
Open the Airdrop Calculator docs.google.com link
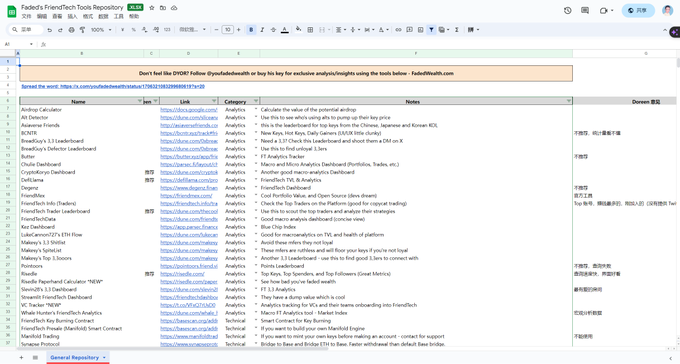click(189, 110)
